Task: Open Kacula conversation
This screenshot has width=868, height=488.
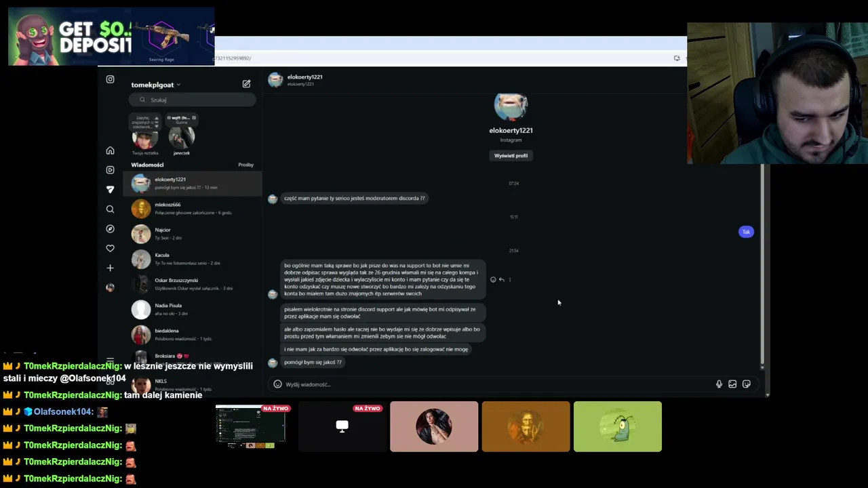Action: tap(193, 259)
